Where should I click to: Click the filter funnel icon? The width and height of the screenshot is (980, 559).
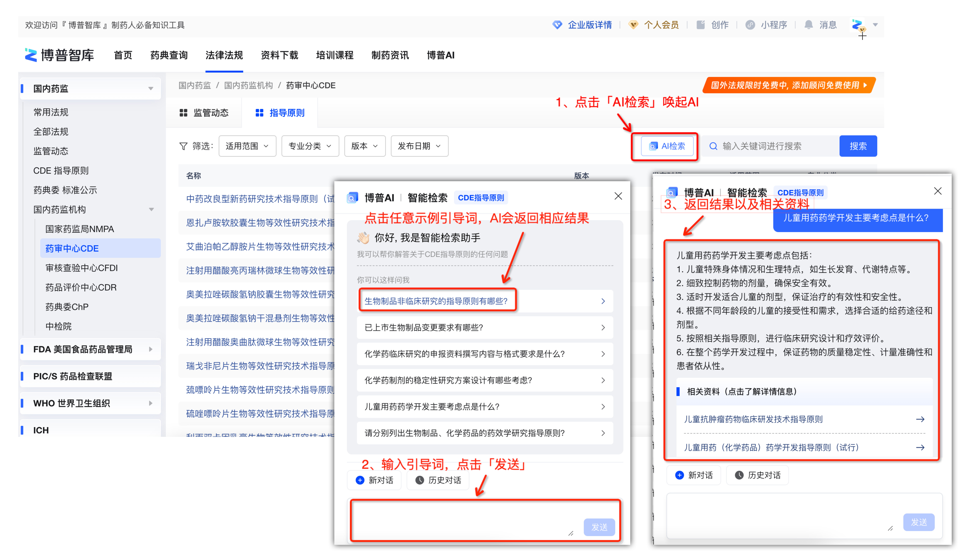[183, 146]
